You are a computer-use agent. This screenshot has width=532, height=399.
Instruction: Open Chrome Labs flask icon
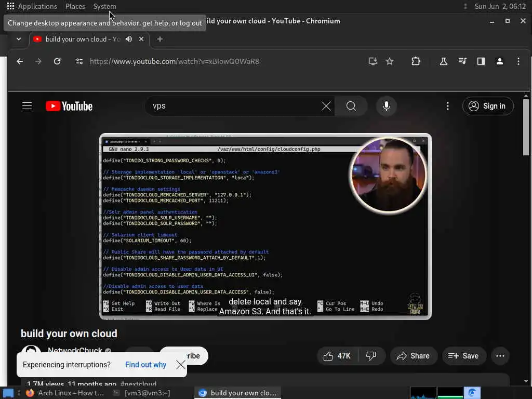444,61
